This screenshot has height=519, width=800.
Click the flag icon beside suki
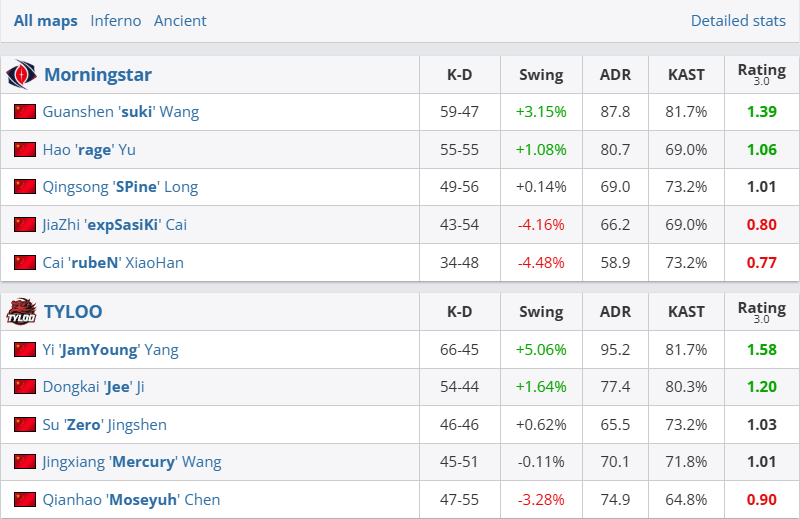pos(25,112)
